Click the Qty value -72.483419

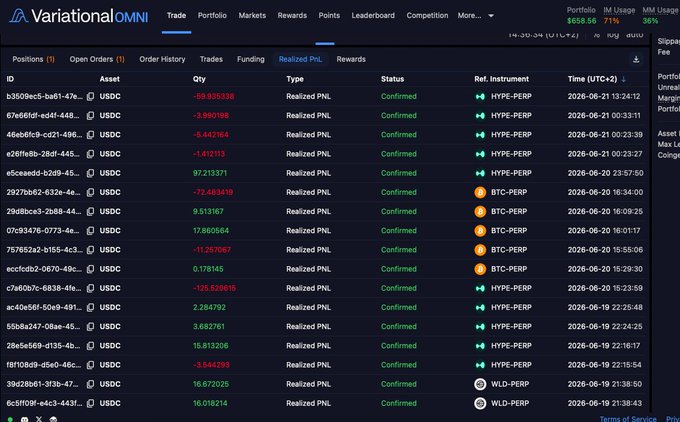(x=213, y=192)
